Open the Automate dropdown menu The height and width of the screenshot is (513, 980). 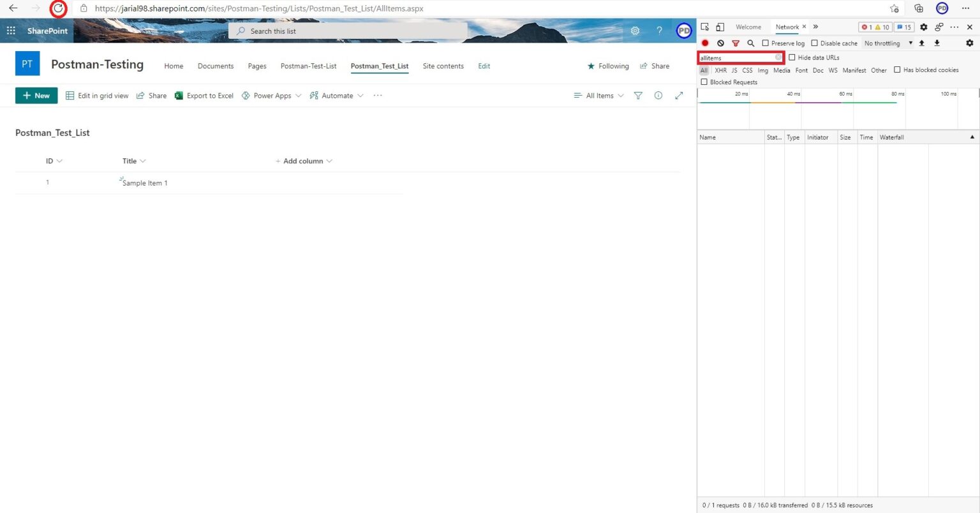336,96
